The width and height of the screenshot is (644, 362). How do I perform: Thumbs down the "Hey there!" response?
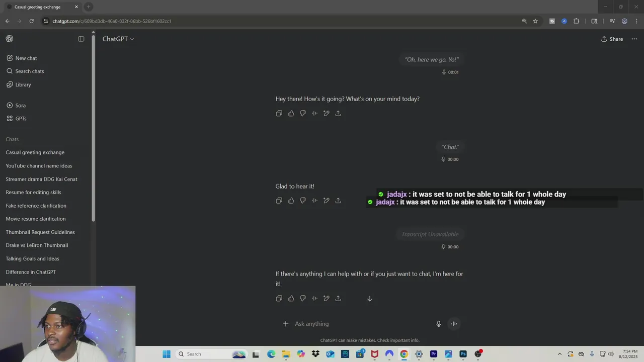(303, 114)
